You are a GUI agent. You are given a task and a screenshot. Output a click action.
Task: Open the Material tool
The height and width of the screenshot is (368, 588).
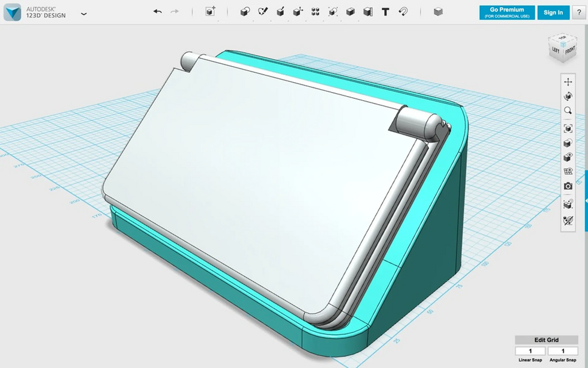438,11
